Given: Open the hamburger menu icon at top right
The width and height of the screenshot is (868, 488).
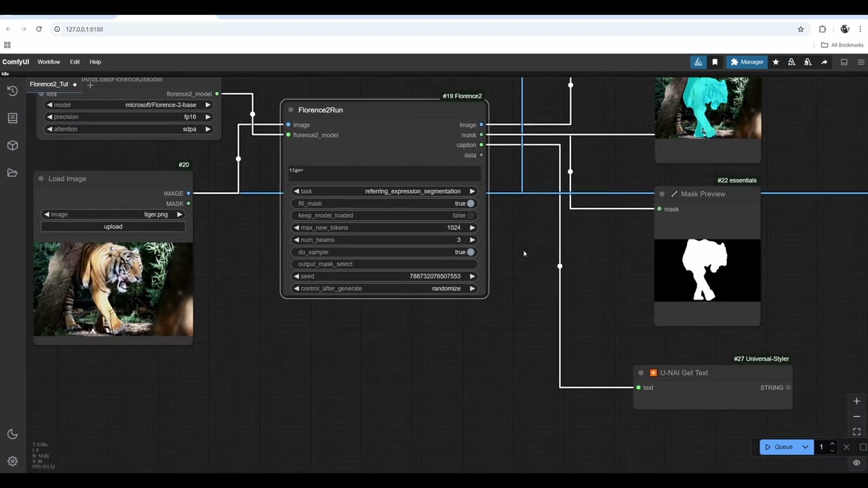Looking at the screenshot, I should click(861, 62).
